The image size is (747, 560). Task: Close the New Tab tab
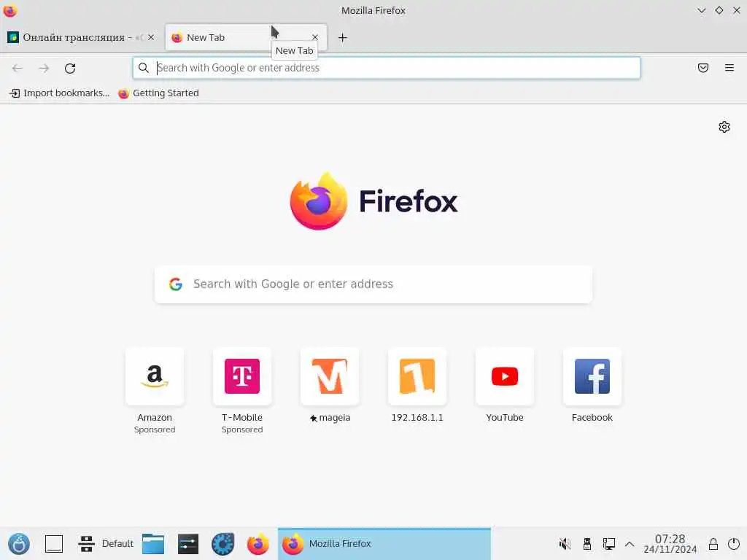click(x=315, y=37)
